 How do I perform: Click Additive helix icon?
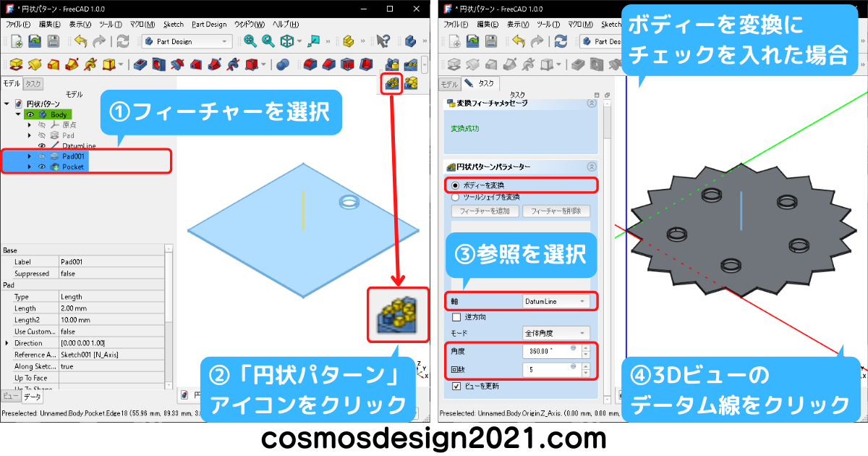coord(90,64)
